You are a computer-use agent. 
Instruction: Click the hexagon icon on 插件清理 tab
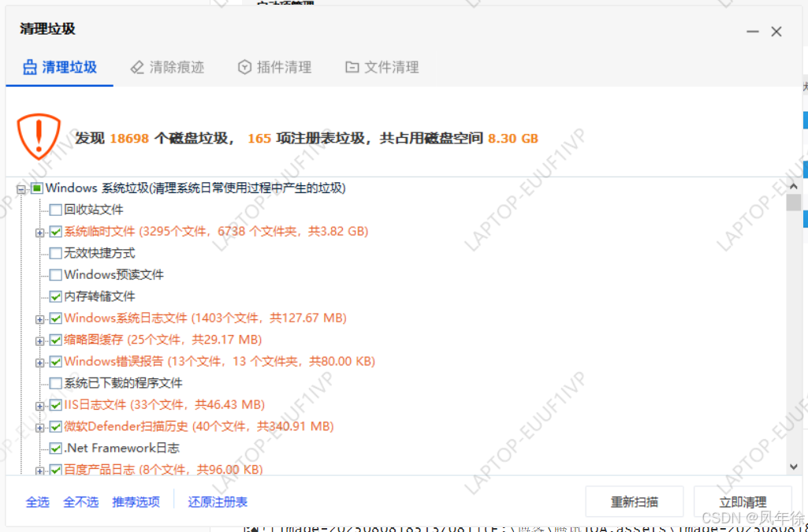[244, 68]
